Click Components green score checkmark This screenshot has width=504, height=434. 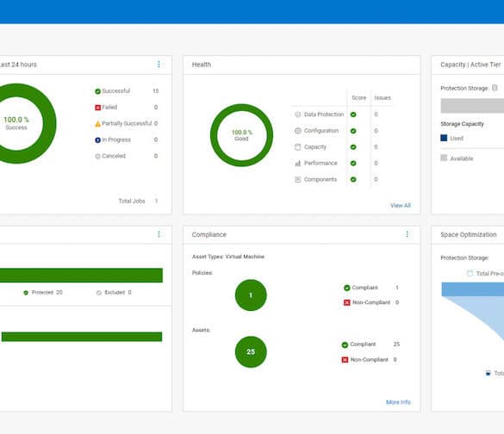[353, 180]
